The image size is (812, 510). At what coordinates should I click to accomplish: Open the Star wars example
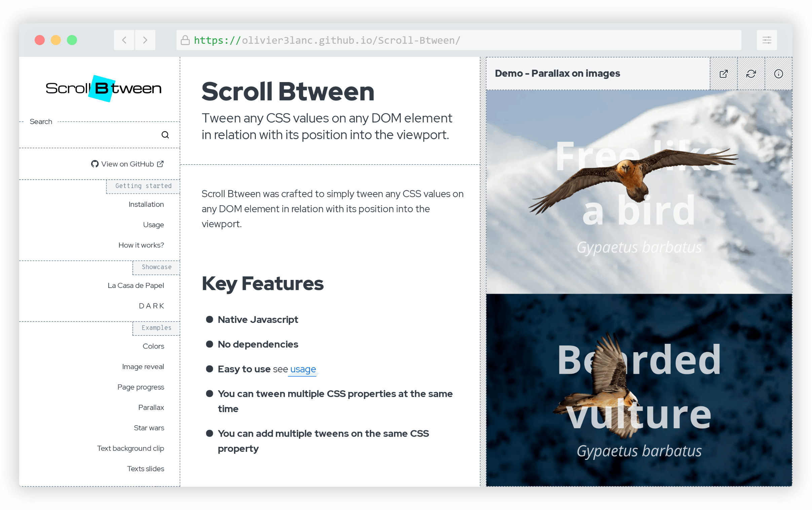149,428
